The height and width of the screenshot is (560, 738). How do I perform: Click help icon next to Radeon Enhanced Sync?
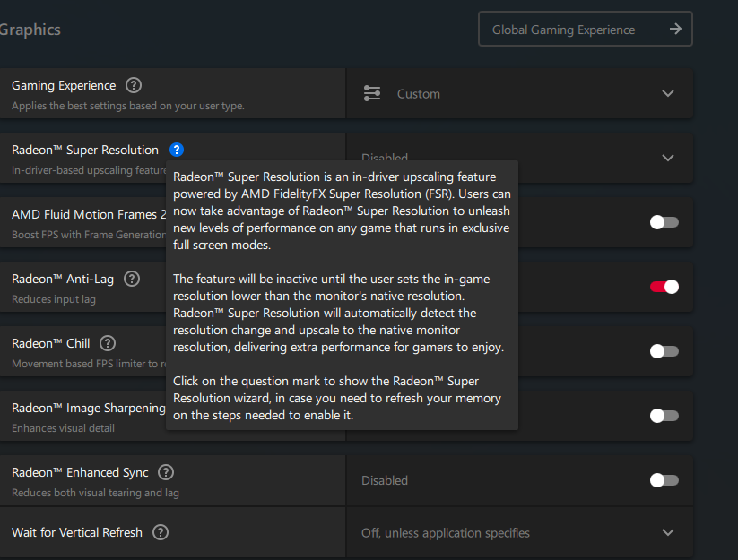point(166,472)
